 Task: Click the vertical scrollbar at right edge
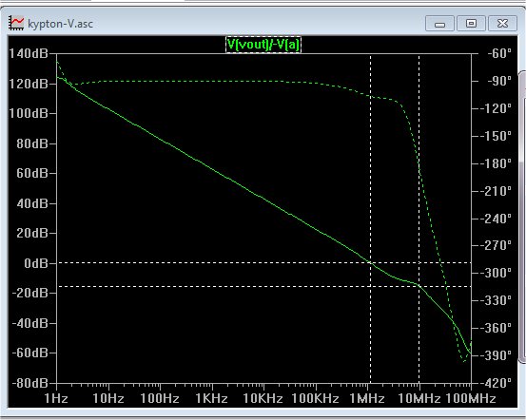[522, 217]
